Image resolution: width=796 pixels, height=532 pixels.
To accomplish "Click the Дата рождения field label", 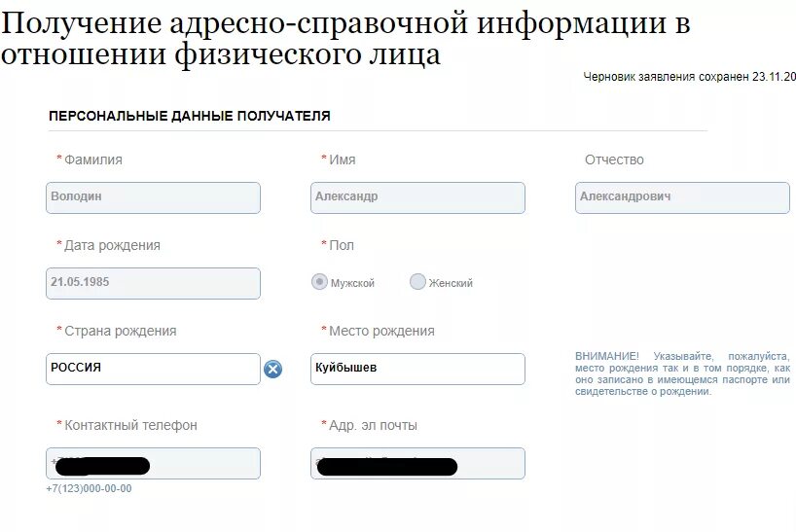I will 112,245.
